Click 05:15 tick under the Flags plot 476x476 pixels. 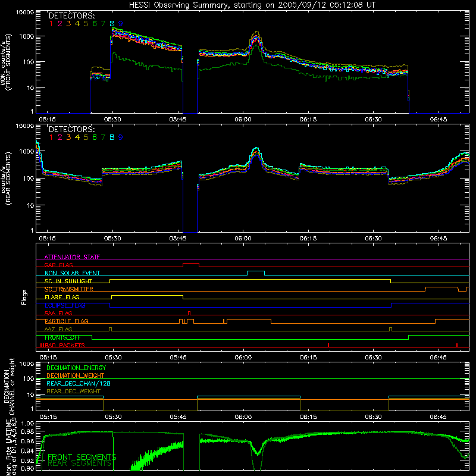point(48,358)
